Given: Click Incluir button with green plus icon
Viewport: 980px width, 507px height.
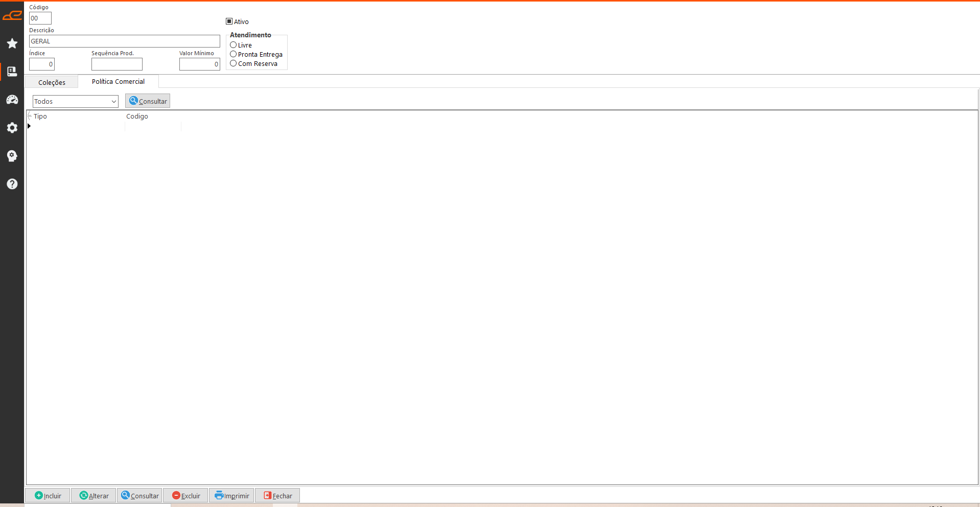Looking at the screenshot, I should [48, 496].
